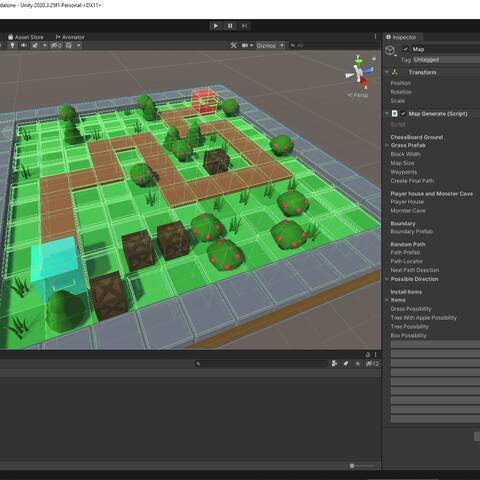Click the Rotation label in Transform
The height and width of the screenshot is (480, 480).
pos(401,92)
